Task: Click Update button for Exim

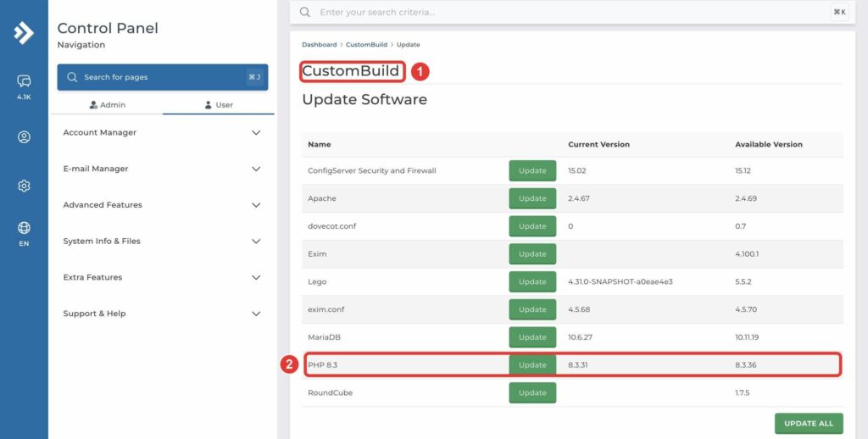Action: [x=532, y=254]
